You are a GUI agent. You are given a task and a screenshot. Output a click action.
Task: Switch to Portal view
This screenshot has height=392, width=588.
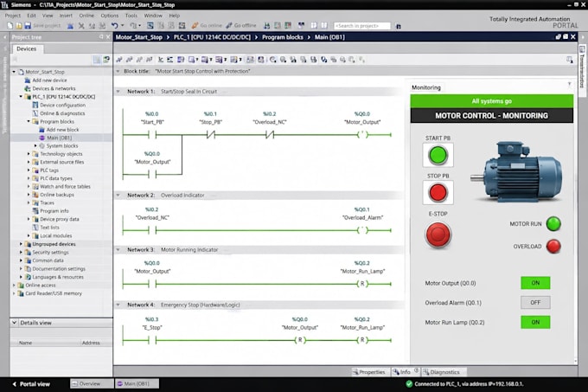[31, 383]
